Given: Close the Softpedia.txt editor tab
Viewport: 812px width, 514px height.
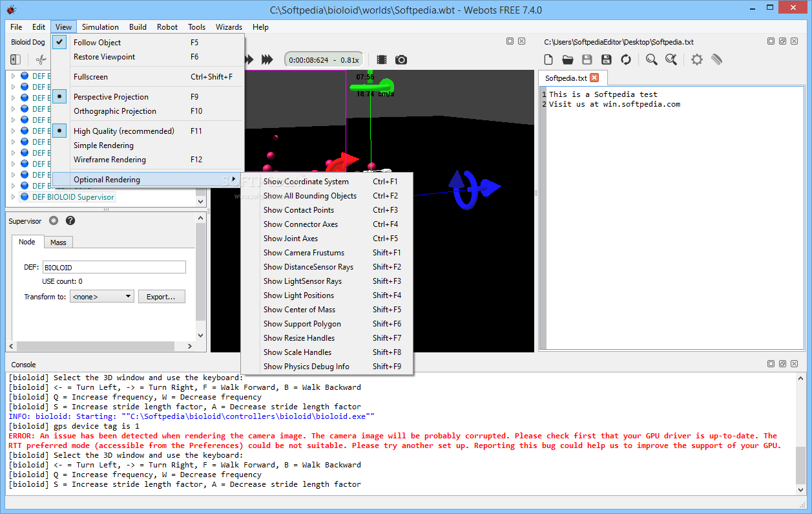Looking at the screenshot, I should 594,78.
